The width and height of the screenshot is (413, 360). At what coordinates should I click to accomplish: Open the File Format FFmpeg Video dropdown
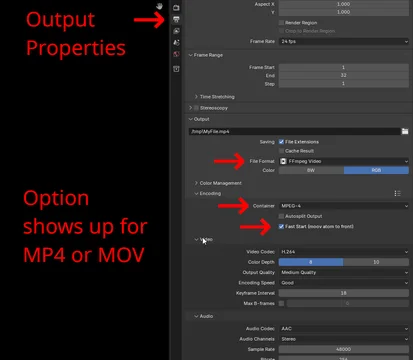pos(344,161)
